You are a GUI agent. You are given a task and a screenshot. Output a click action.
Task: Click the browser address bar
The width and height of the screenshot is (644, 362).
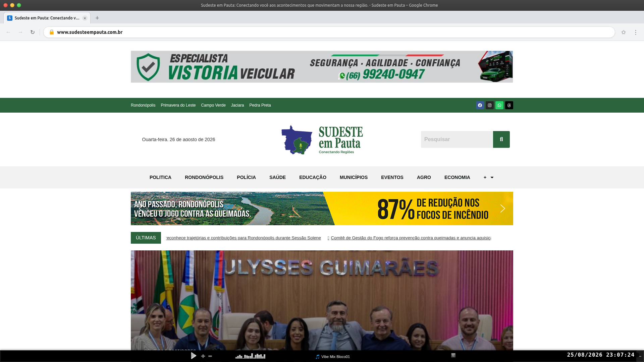(x=329, y=32)
